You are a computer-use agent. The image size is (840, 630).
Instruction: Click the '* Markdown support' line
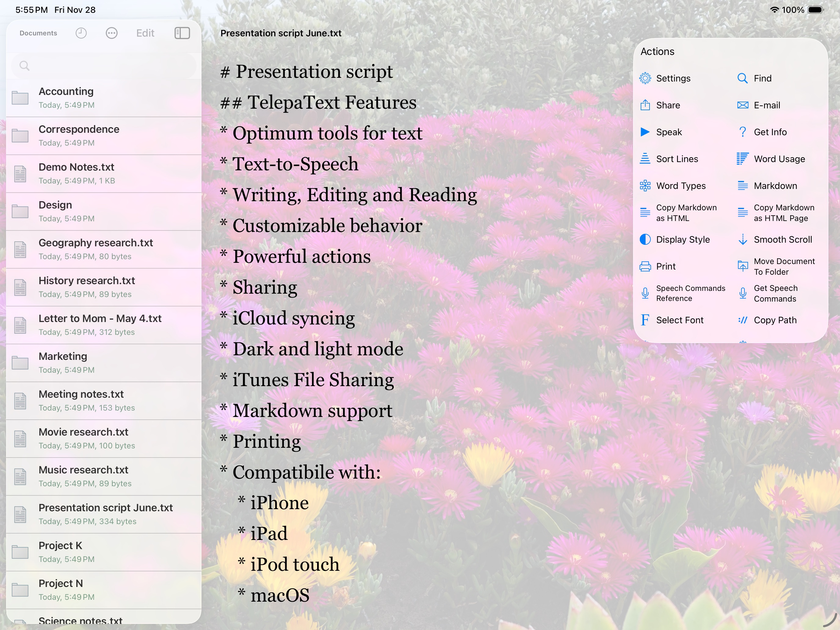[x=306, y=411]
